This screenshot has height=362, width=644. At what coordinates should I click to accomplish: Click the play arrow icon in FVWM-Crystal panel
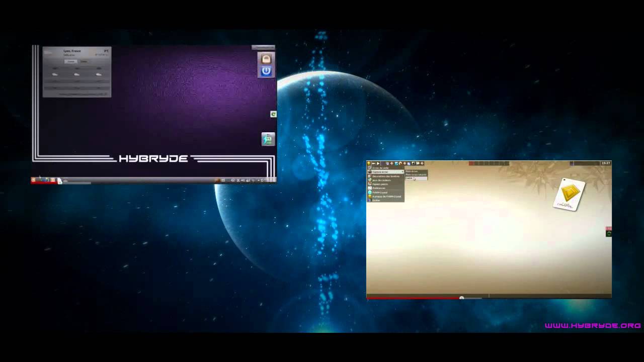[x=378, y=163]
